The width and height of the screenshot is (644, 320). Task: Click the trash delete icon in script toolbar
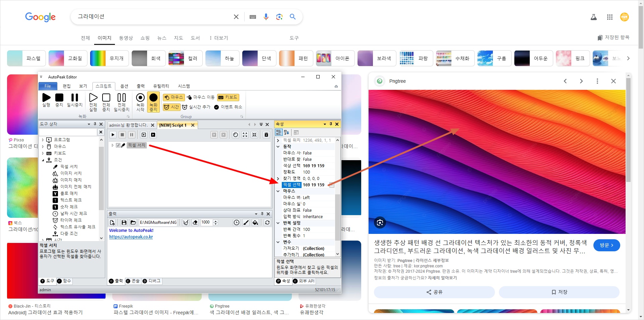[x=266, y=135]
